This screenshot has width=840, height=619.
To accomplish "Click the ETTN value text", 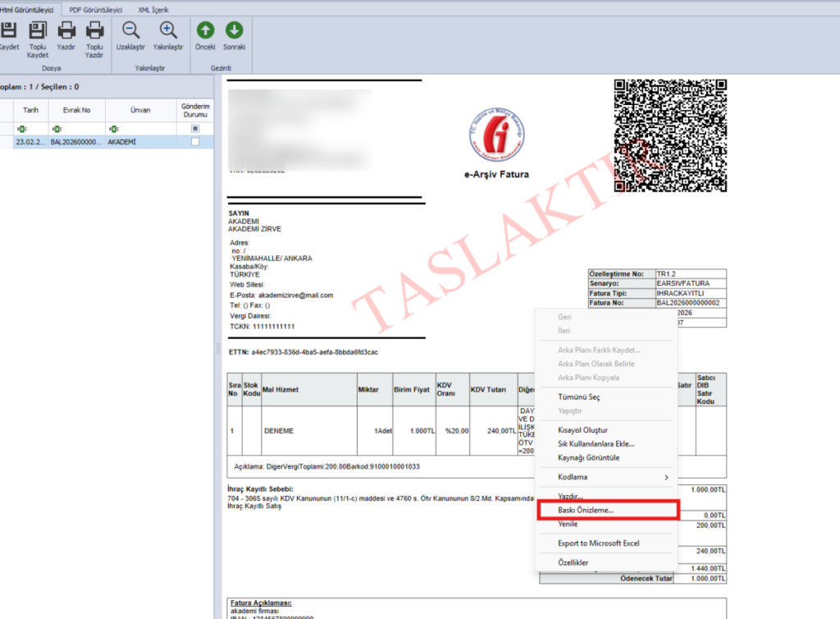I will 314,352.
